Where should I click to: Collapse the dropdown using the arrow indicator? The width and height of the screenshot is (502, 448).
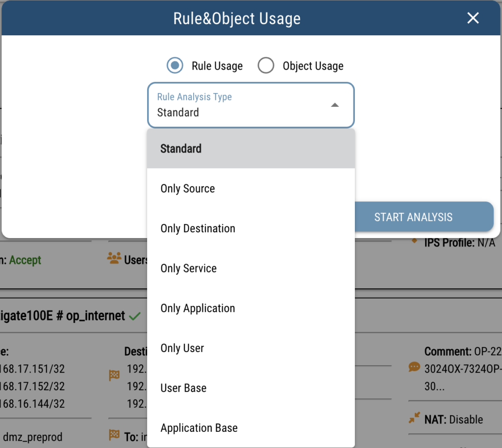point(335,105)
